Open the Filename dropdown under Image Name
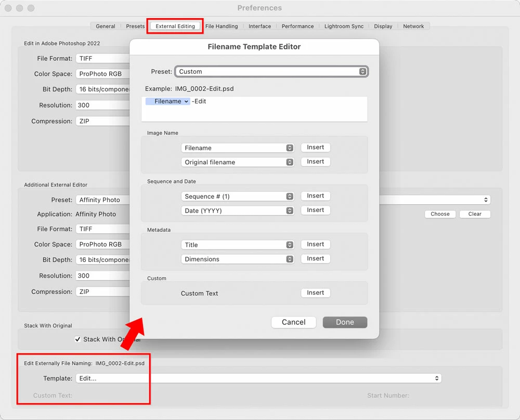The width and height of the screenshot is (520, 420). pyautogui.click(x=238, y=148)
